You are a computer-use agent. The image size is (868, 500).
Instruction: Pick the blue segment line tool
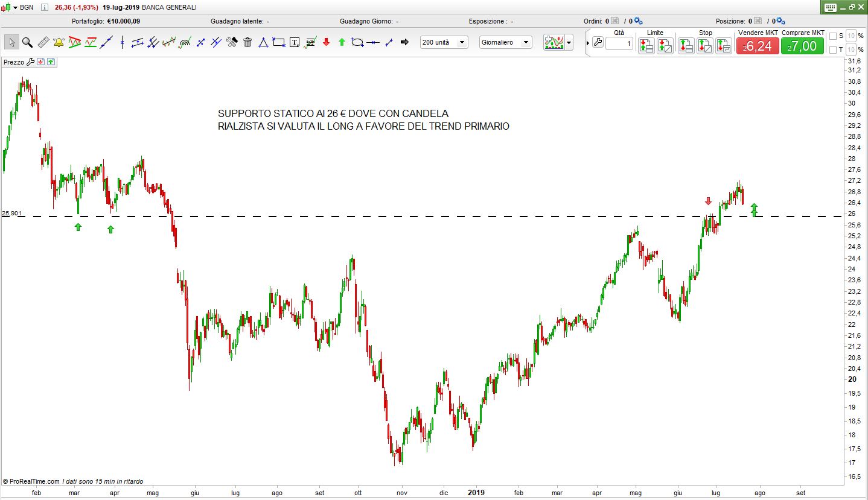(x=200, y=42)
